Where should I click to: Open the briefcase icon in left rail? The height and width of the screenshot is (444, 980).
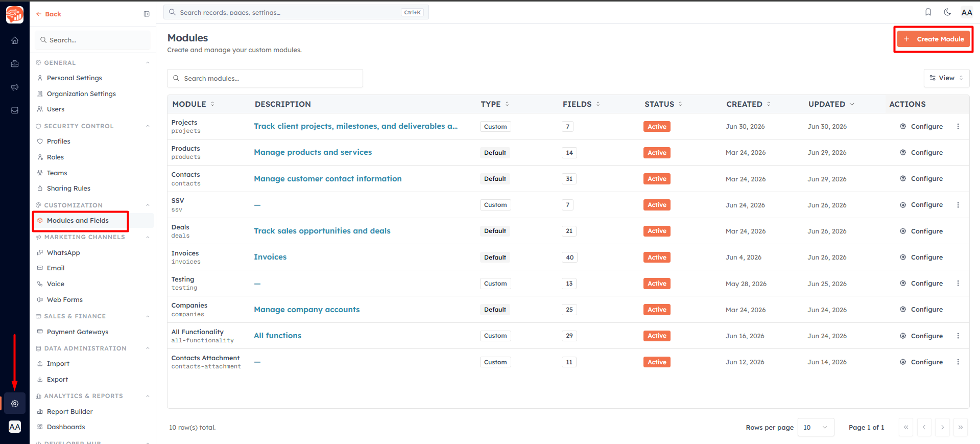click(15, 64)
